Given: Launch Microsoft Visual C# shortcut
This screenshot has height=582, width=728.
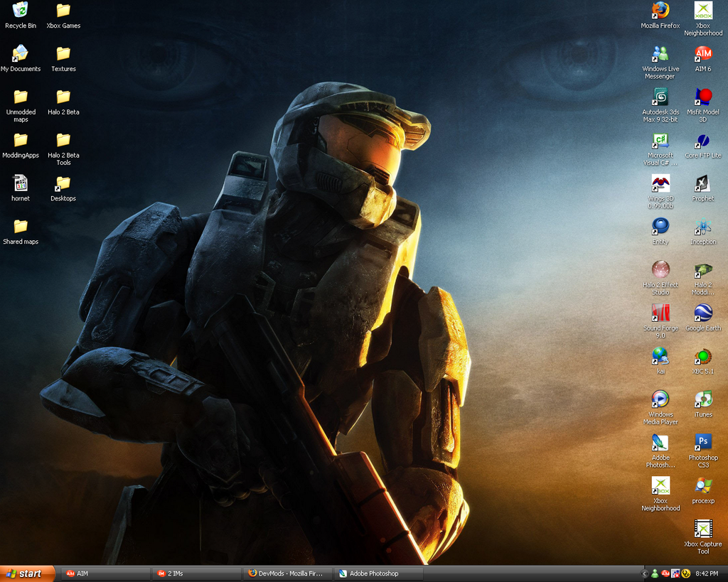Looking at the screenshot, I should [x=660, y=149].
